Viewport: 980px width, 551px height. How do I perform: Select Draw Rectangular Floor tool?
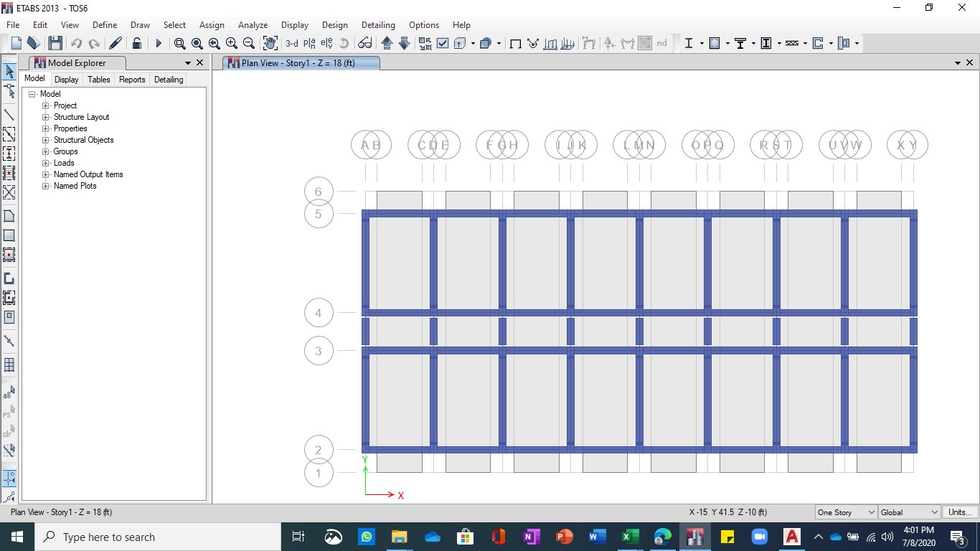point(9,235)
